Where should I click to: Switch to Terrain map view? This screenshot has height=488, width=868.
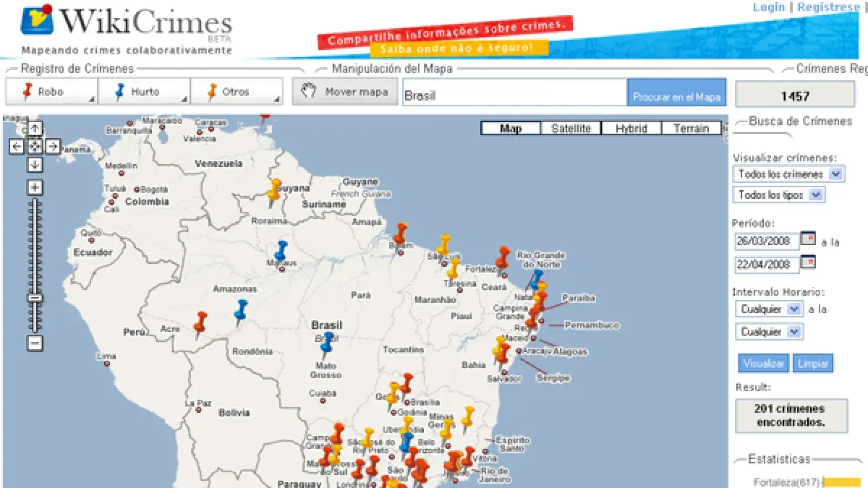[691, 129]
